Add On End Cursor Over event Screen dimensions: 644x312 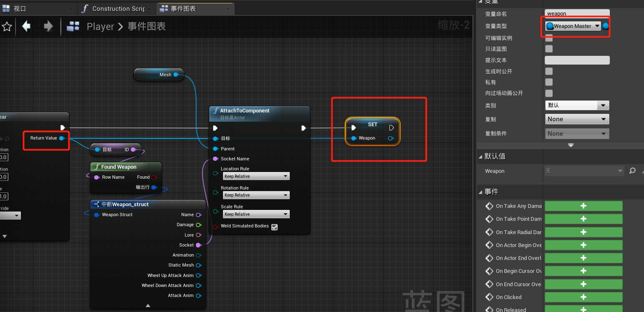[584, 284]
